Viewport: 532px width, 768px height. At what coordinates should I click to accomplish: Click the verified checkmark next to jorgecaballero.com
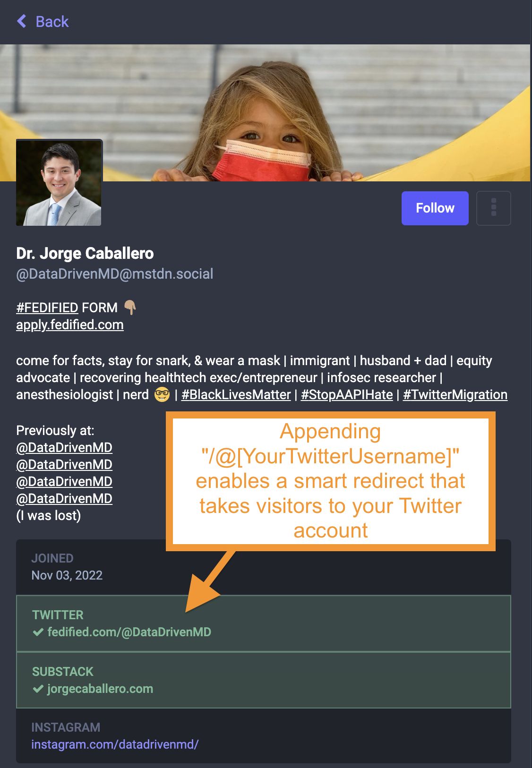(38, 689)
